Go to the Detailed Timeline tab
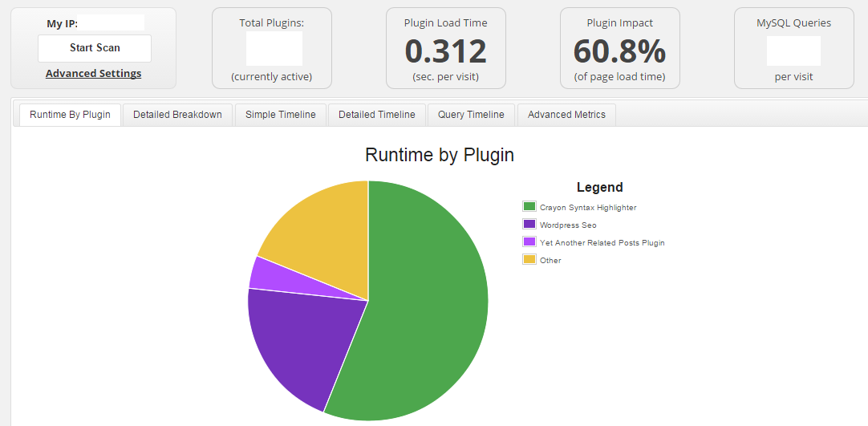 377,115
